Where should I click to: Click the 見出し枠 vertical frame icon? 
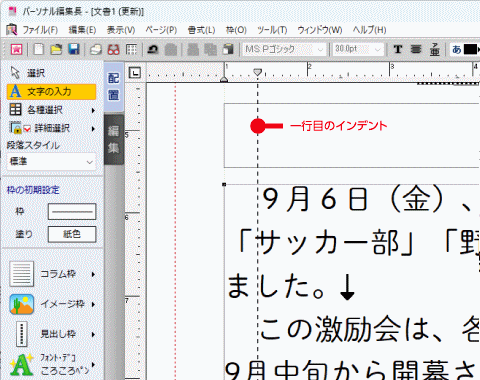[x=21, y=334]
